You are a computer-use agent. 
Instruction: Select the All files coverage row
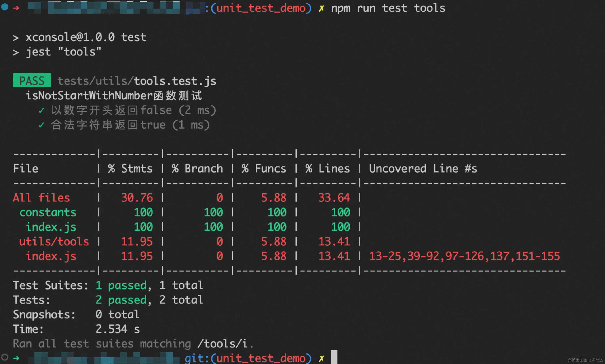[x=41, y=198]
